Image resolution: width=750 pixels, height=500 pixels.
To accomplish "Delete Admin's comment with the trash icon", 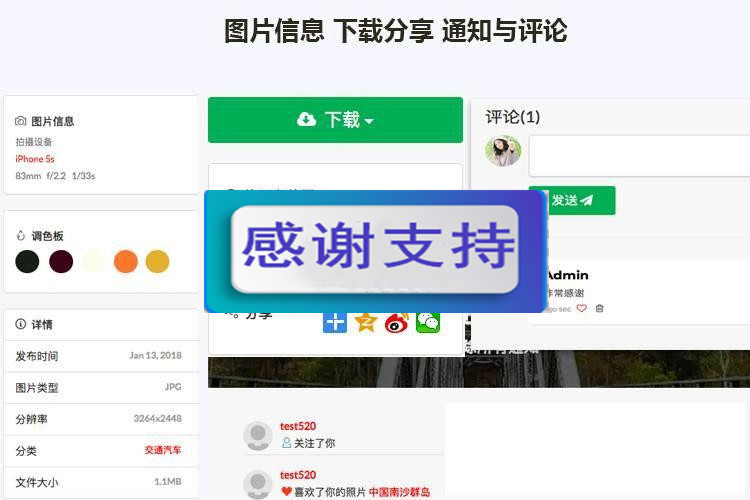I will 599,308.
